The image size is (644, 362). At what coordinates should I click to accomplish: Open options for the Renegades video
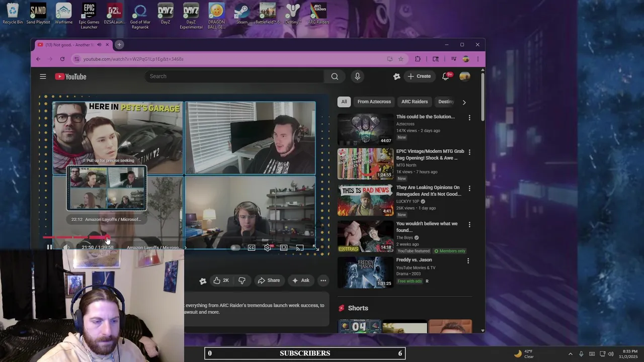tap(469, 188)
